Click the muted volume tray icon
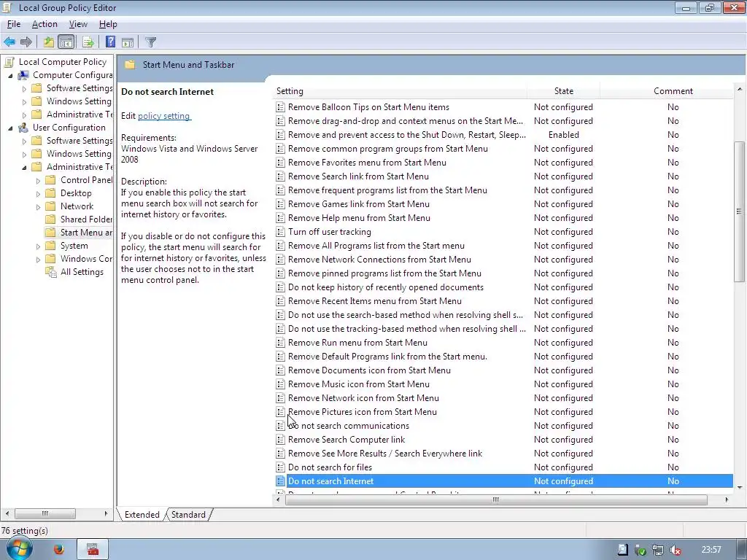 pyautogui.click(x=675, y=551)
